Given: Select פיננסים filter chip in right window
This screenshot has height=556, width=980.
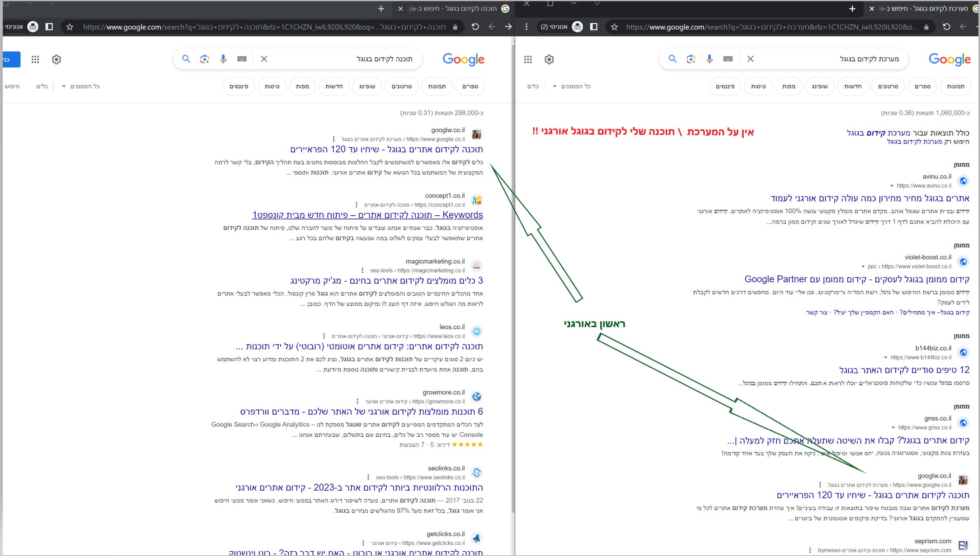Looking at the screenshot, I should coord(725,86).
